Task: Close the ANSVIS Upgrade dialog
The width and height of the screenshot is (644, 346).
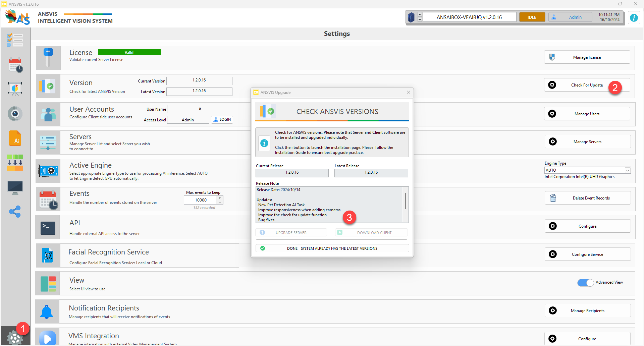Action: click(408, 93)
